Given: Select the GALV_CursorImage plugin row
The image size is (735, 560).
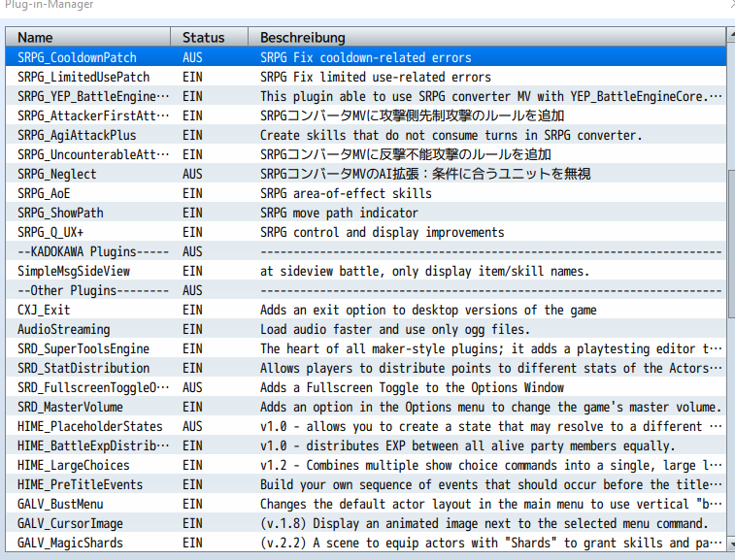Looking at the screenshot, I should pos(366,524).
